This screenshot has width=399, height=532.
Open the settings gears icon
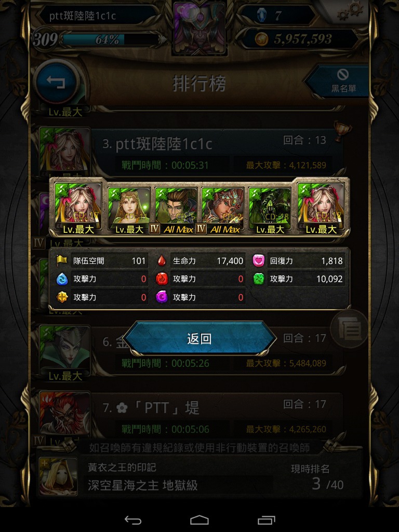(351, 11)
